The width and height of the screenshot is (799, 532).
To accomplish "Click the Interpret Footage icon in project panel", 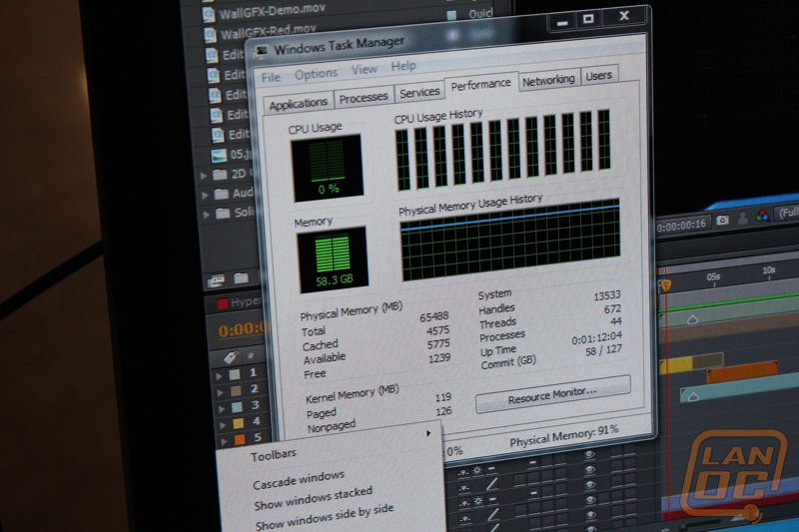I will tap(216, 280).
